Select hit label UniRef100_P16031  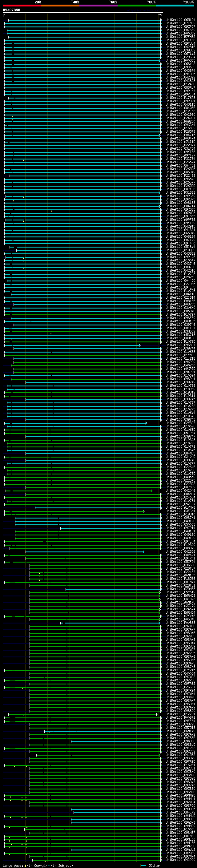(x=180, y=765)
